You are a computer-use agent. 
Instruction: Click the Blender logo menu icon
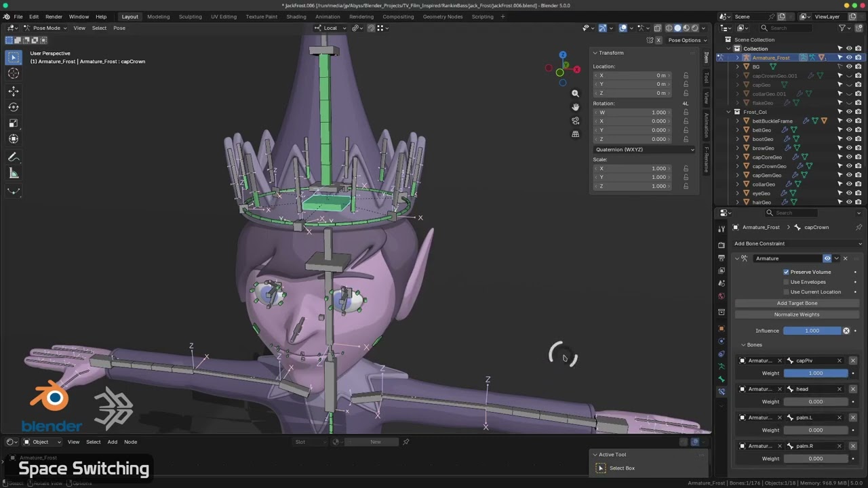(x=6, y=16)
